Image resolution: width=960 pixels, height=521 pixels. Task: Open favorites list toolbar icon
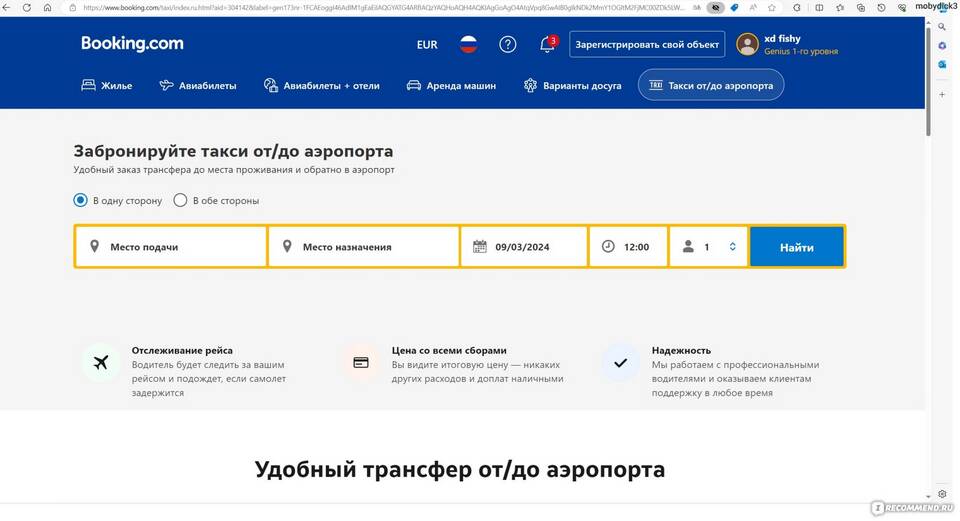pyautogui.click(x=840, y=8)
